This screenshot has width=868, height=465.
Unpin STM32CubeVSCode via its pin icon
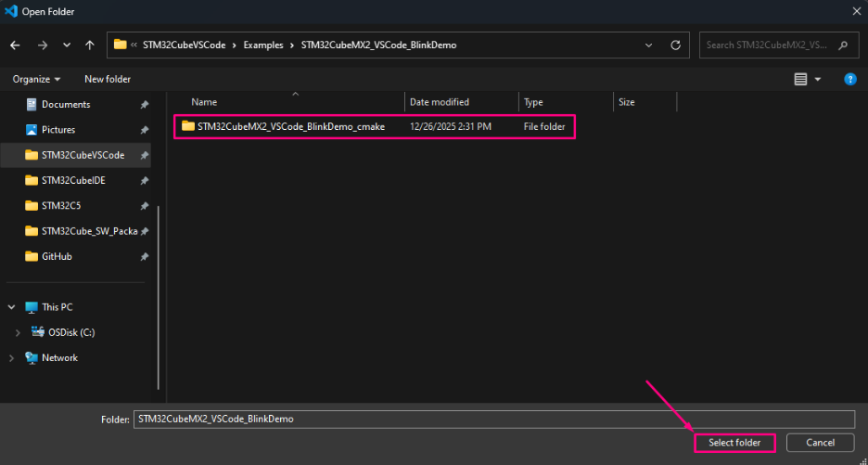click(x=145, y=156)
